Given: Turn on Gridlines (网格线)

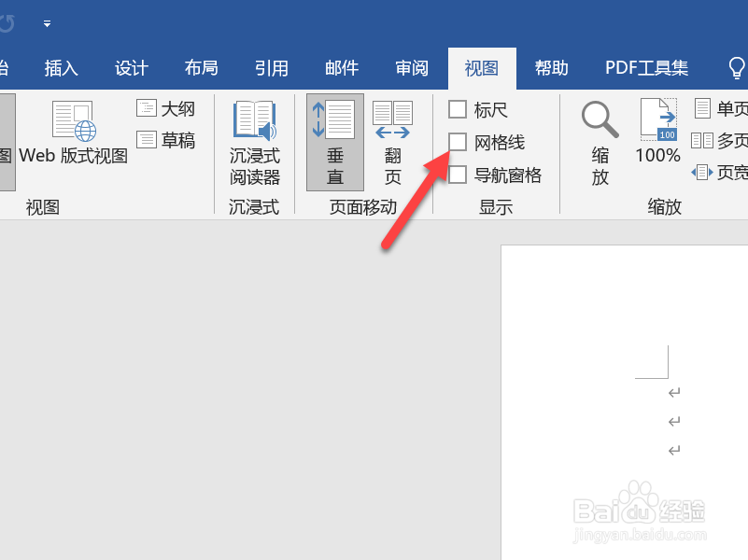Looking at the screenshot, I should [x=458, y=142].
